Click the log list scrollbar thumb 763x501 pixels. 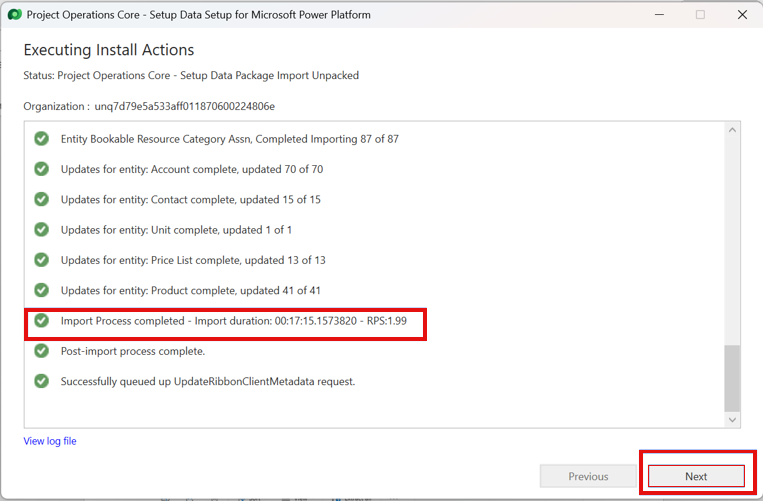coord(732,378)
